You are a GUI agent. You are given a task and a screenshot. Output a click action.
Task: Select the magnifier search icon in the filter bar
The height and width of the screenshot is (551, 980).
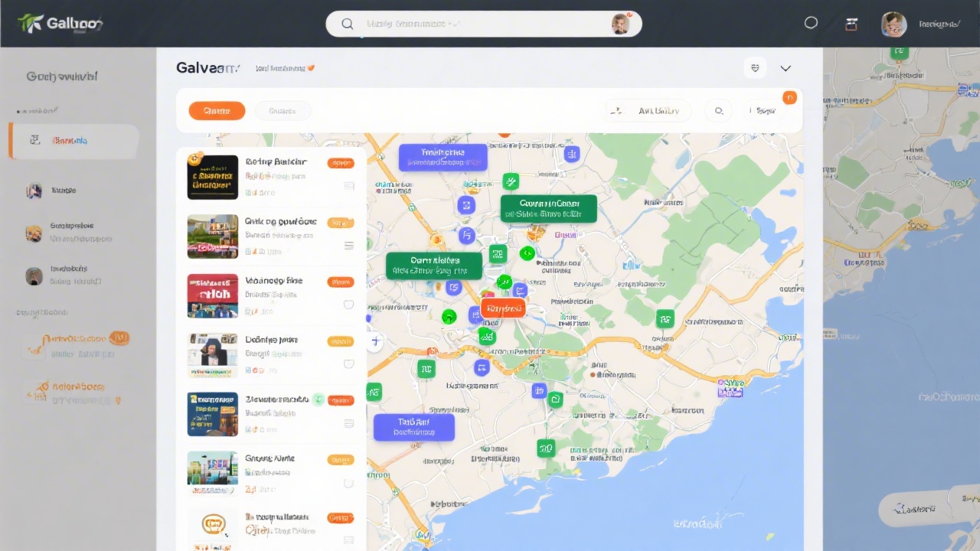[718, 110]
